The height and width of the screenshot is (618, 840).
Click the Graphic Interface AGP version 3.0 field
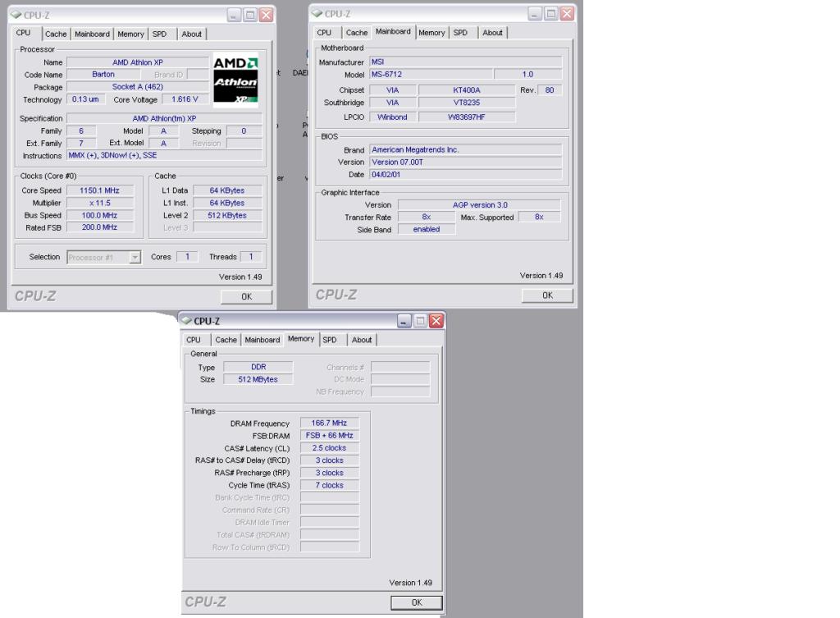click(479, 204)
